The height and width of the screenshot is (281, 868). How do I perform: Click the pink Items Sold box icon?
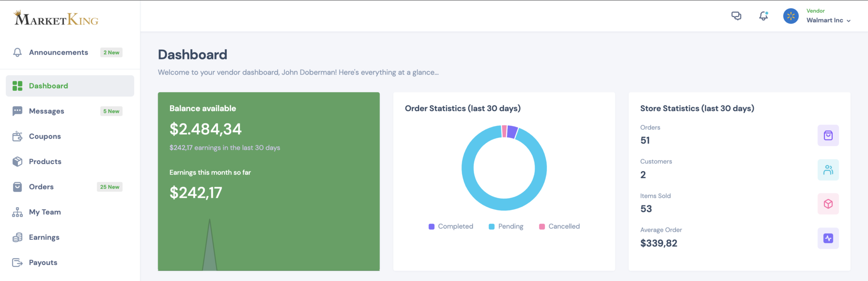828,204
